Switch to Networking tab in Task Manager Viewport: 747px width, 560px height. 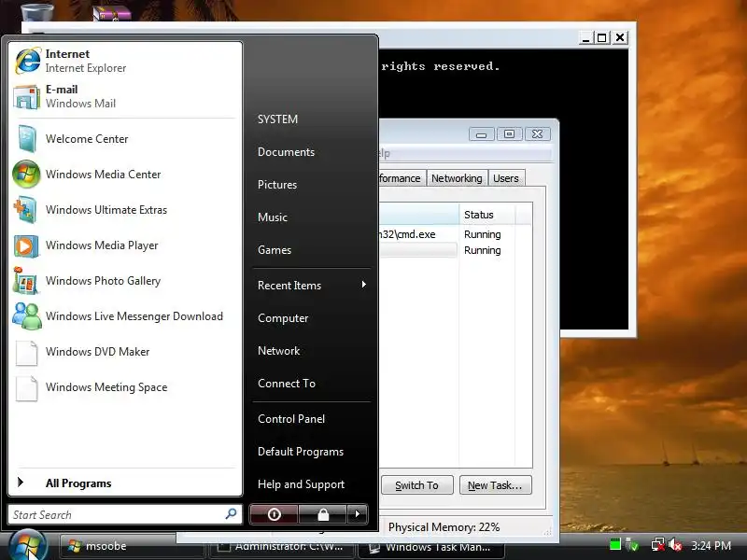pos(457,178)
